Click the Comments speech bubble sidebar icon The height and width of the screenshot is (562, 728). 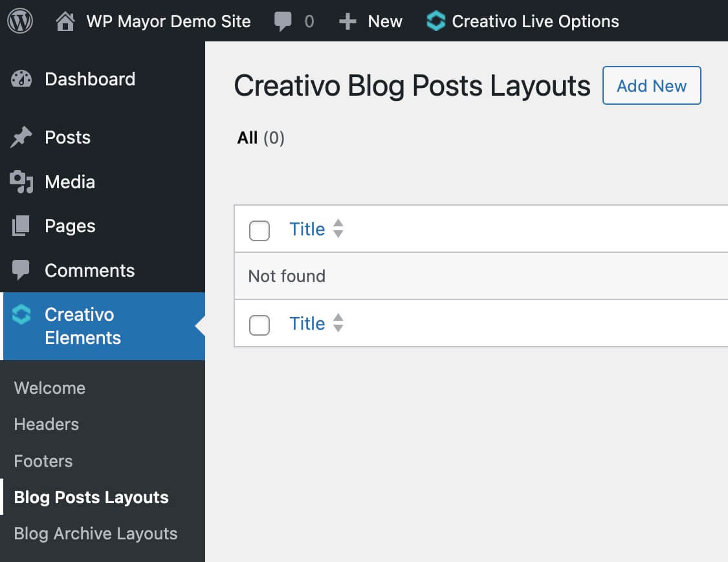tap(21, 270)
